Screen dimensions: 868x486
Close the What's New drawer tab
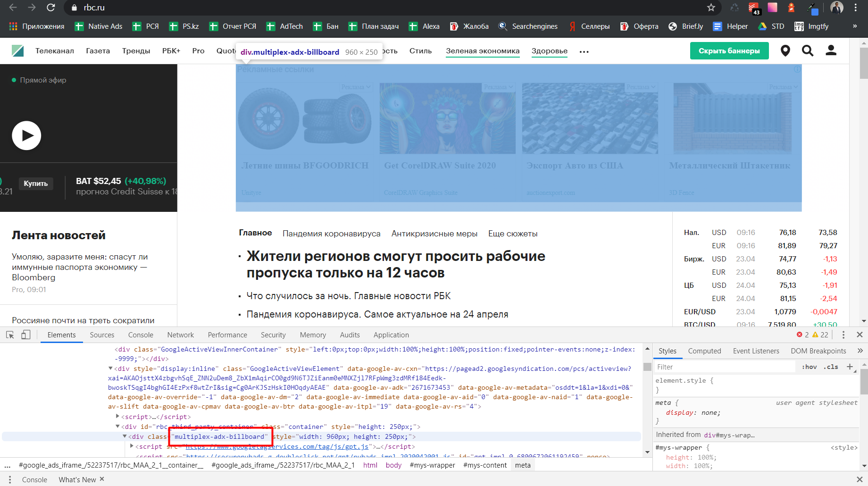[102, 479]
